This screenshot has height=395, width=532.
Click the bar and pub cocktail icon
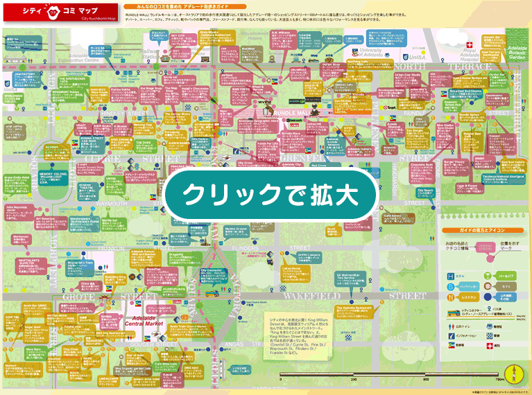point(488,276)
